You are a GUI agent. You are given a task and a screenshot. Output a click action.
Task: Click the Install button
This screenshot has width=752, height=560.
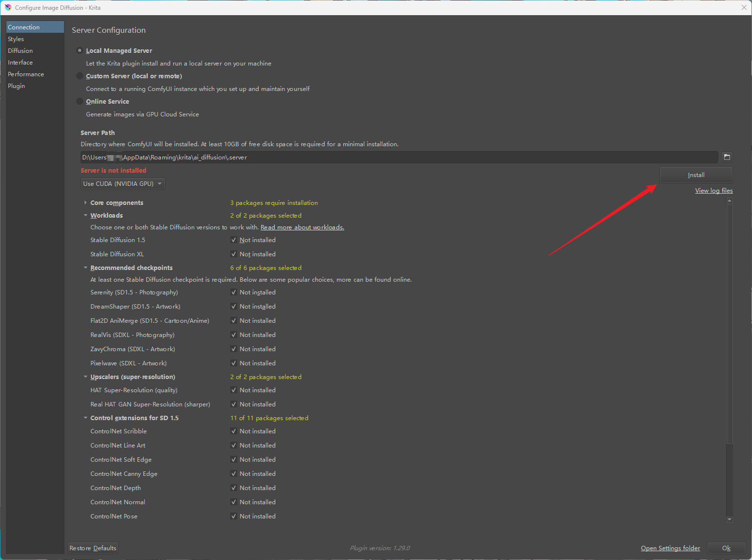[696, 175]
